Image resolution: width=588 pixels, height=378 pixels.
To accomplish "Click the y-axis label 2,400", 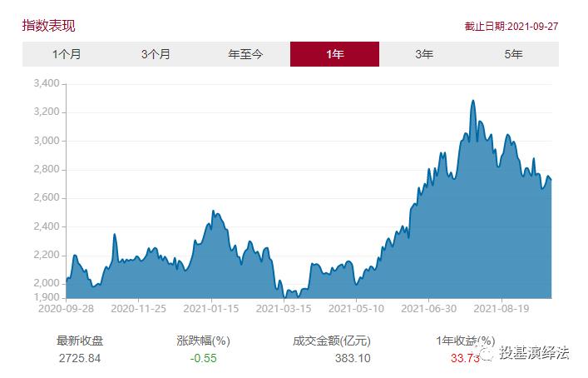I will click(47, 226).
